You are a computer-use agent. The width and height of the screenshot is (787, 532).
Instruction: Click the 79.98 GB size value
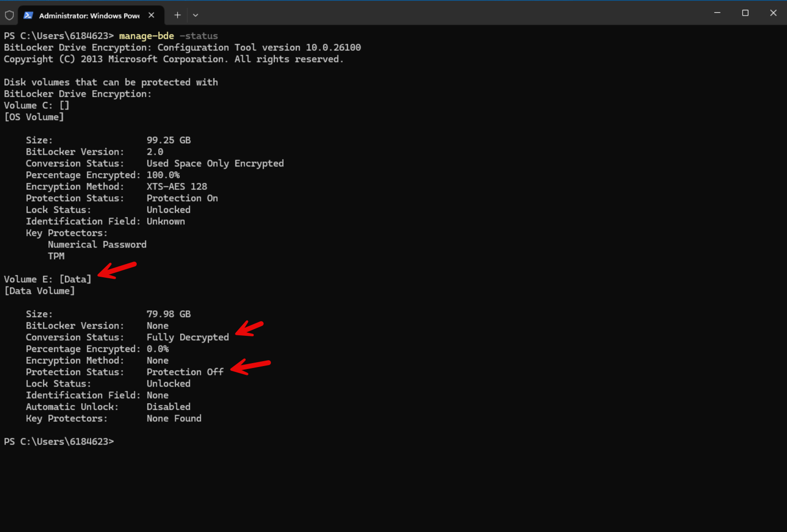pos(168,313)
